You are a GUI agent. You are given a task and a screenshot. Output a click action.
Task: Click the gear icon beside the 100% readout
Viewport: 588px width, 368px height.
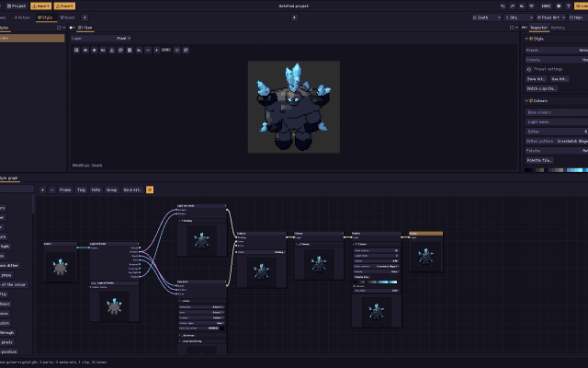(559, 6)
